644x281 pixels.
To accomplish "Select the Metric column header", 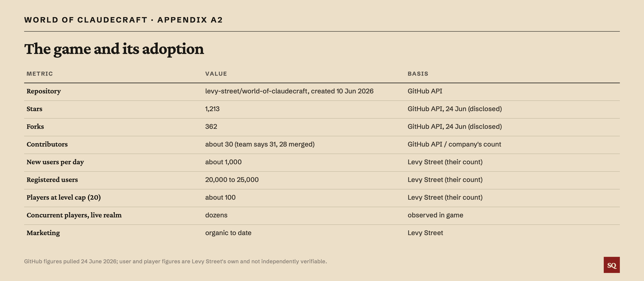I will click(40, 74).
